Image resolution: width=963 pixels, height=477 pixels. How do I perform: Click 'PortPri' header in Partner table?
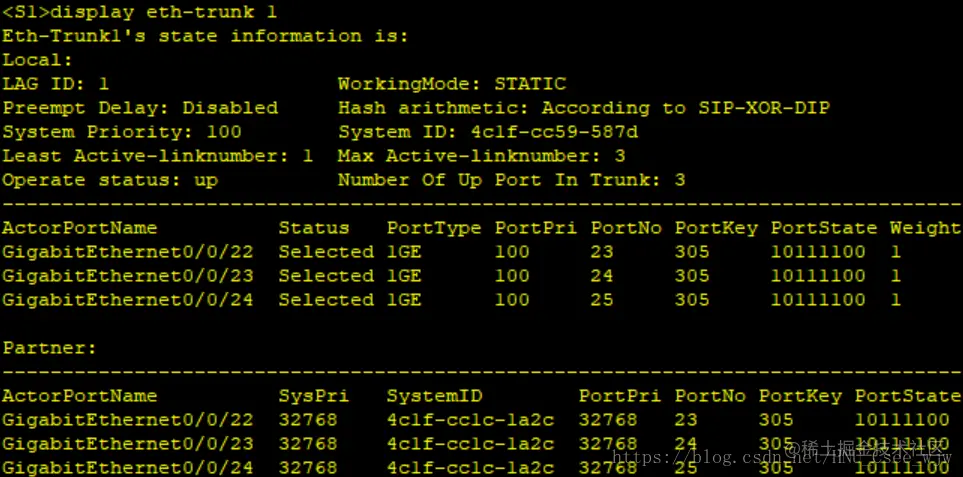[x=620, y=397]
